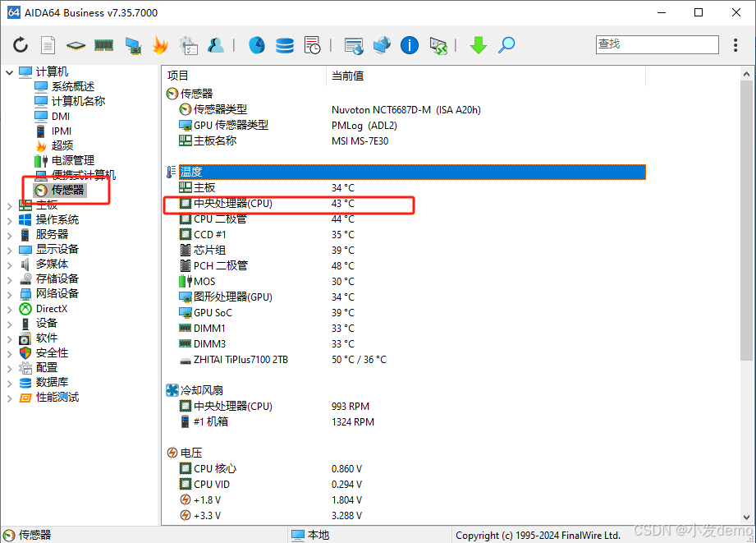Select 传感器 in the tree
The height and width of the screenshot is (543, 756).
click(x=67, y=190)
